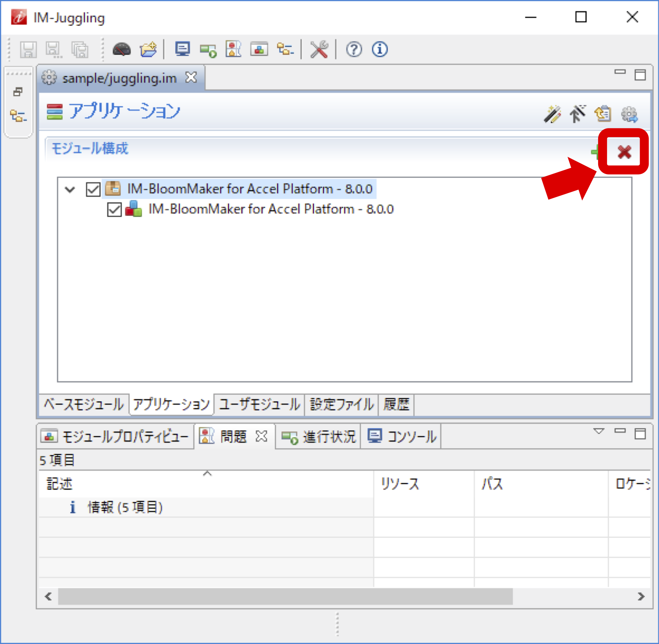Click sort arrow on 記述 column
The height and width of the screenshot is (644, 659).
click(207, 474)
